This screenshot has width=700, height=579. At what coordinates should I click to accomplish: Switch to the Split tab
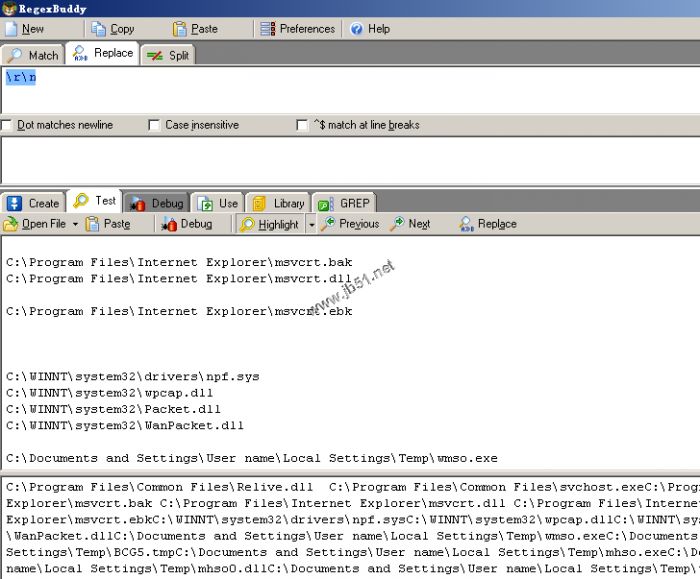(168, 55)
